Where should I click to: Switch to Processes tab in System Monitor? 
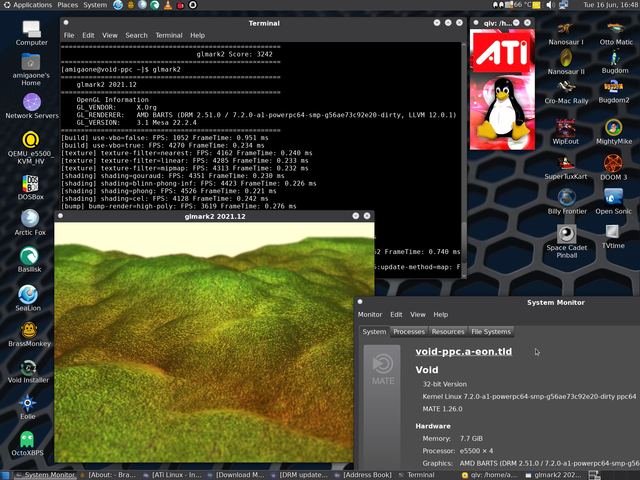(x=409, y=332)
